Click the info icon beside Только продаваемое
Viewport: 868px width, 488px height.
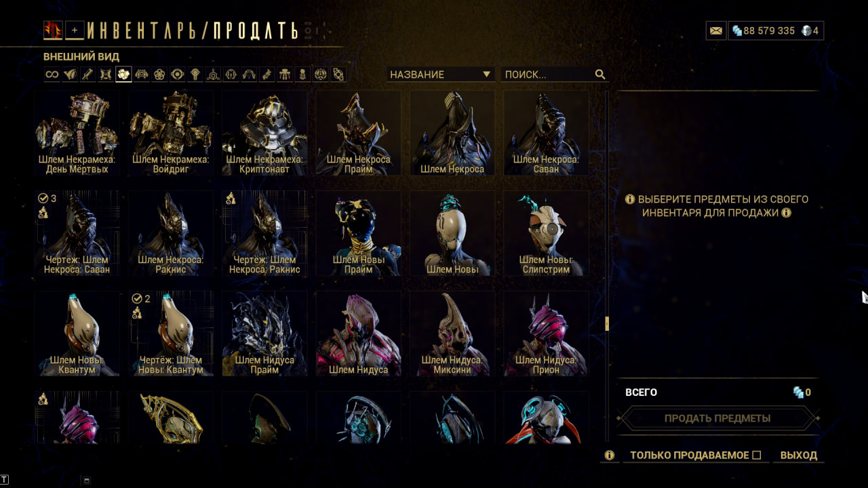pos(609,455)
